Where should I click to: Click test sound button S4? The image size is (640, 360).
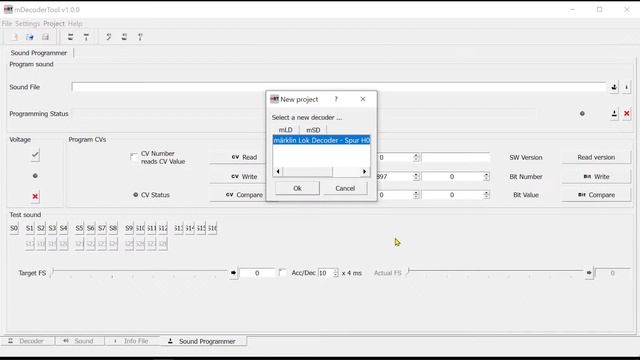click(63, 228)
